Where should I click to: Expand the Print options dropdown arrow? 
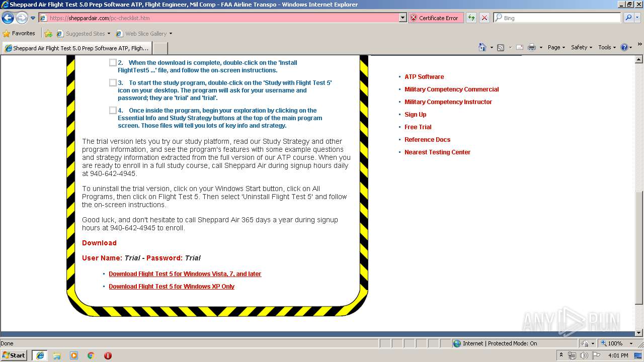pyautogui.click(x=541, y=47)
